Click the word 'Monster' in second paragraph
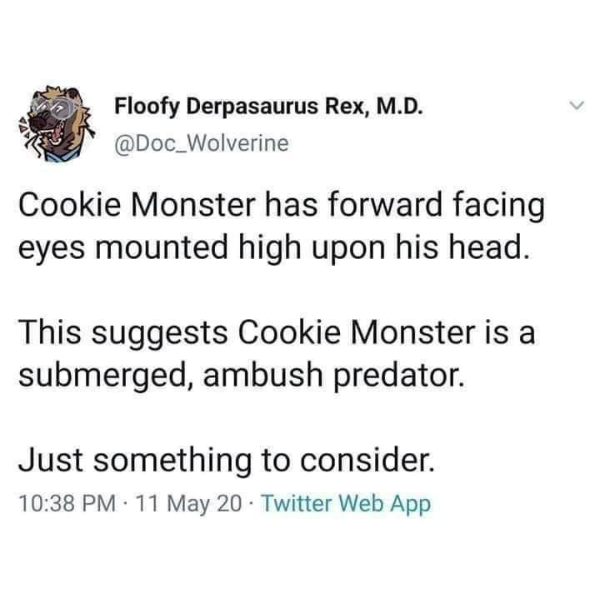600x600 pixels. pyautogui.click(x=413, y=332)
